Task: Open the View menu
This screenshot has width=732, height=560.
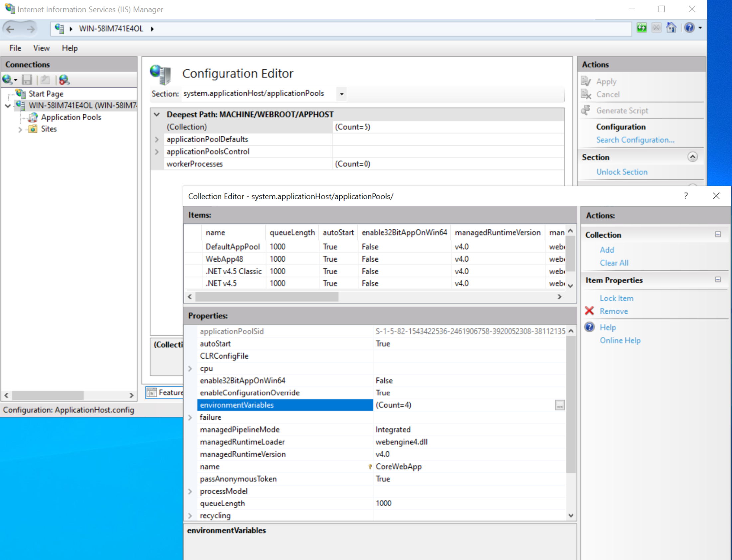Action: point(41,48)
